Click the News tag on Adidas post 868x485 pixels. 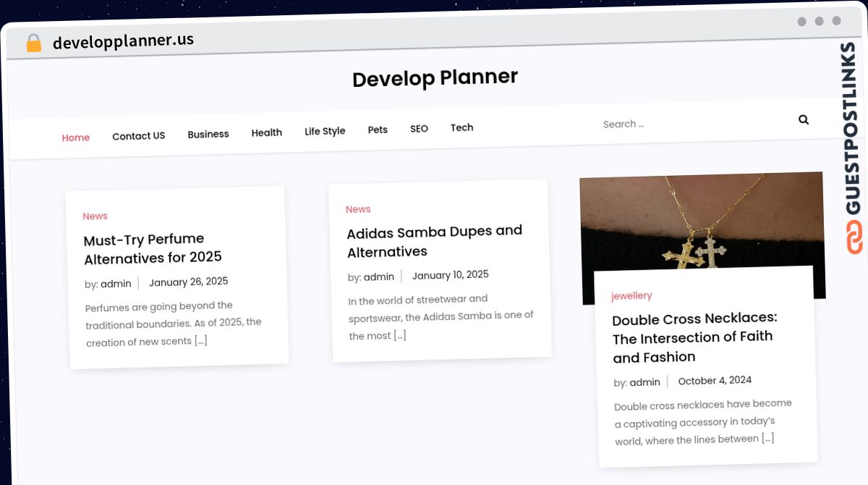coord(358,209)
